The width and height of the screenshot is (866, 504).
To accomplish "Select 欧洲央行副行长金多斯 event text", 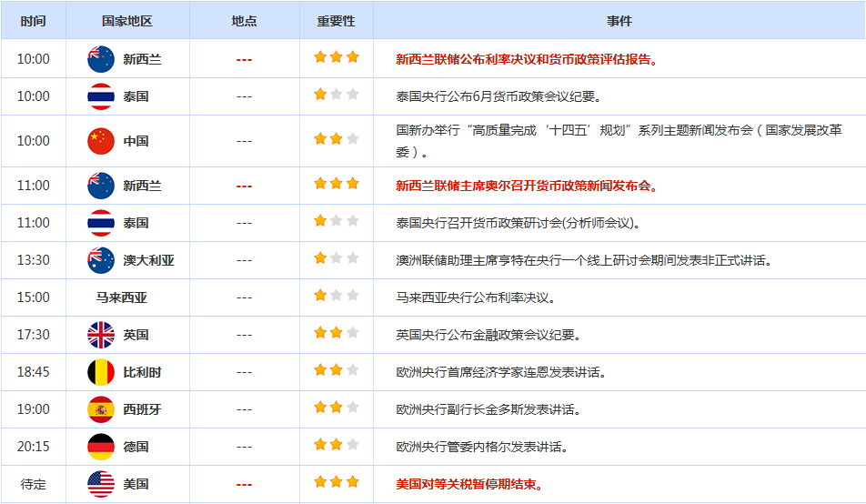I will point(488,409).
